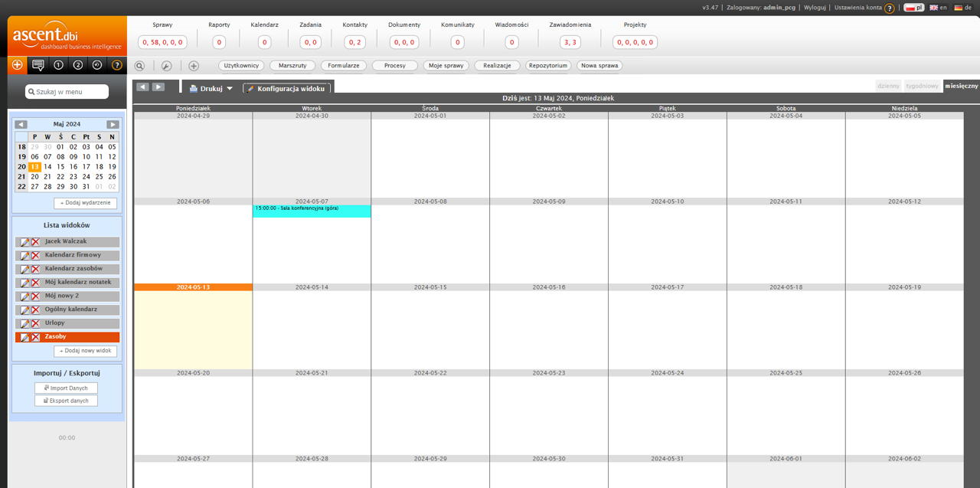Switch to Polish language flag

click(x=913, y=8)
